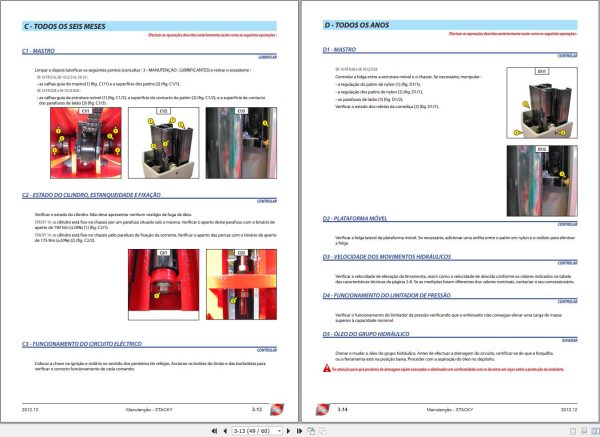
Task: Click the left page footer date 2012.12
Action: 30,409
